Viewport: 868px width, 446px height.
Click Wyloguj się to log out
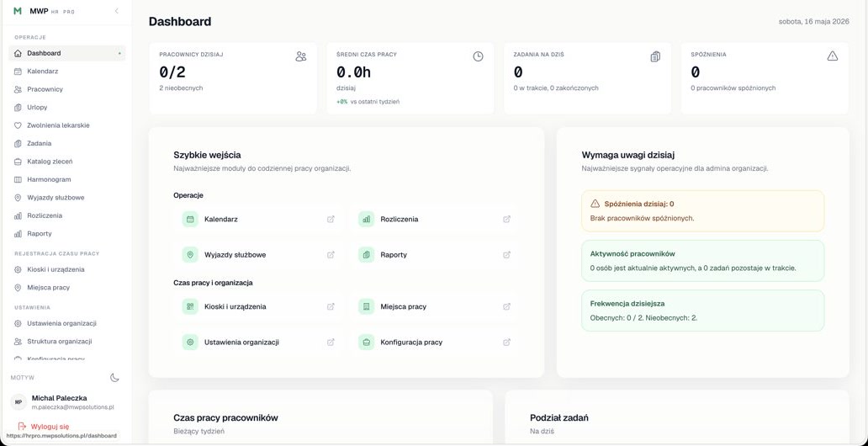click(x=44, y=427)
